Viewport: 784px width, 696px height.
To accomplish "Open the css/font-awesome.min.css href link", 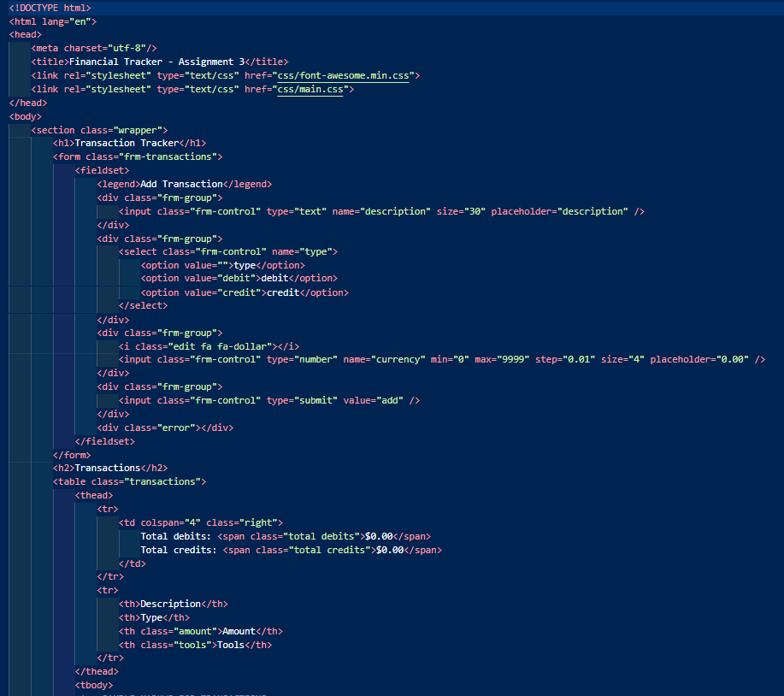I will click(343, 75).
